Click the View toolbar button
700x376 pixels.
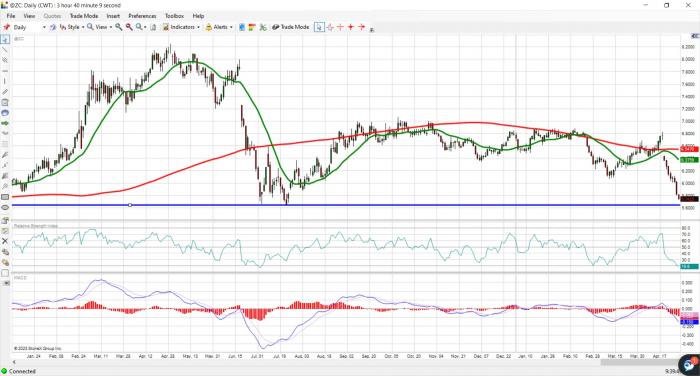100,27
